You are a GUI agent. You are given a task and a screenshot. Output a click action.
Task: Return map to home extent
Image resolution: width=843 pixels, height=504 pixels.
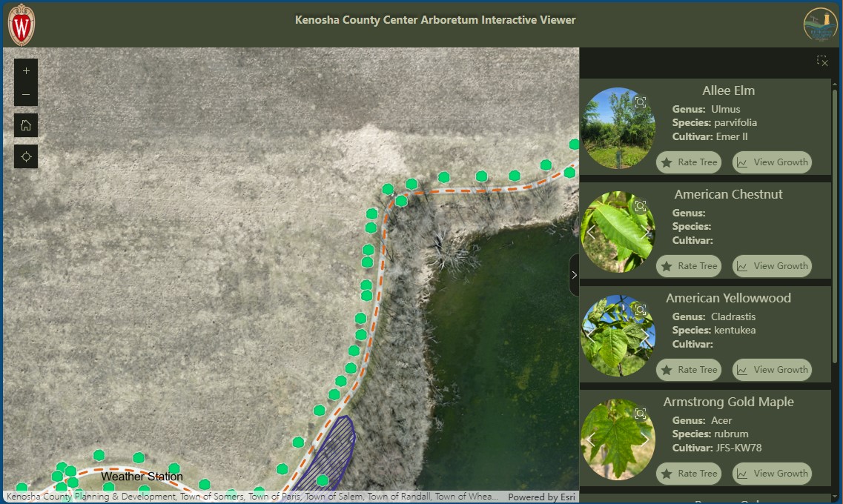click(x=26, y=126)
